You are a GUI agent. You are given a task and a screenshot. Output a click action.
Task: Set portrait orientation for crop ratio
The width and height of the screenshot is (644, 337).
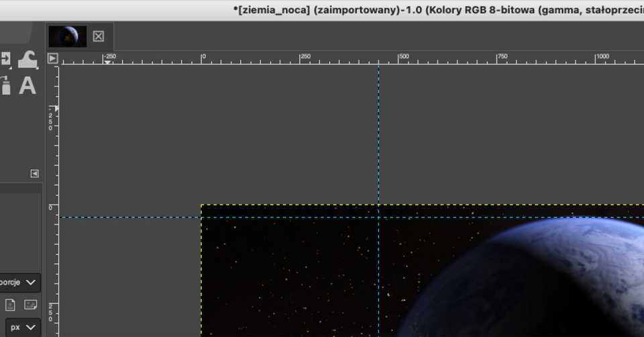pyautogui.click(x=10, y=305)
